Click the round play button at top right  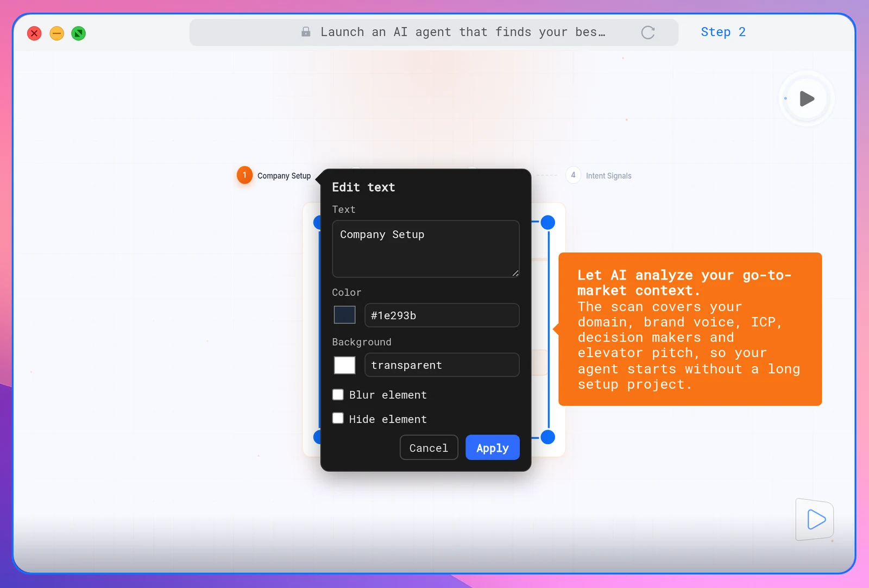click(x=807, y=98)
